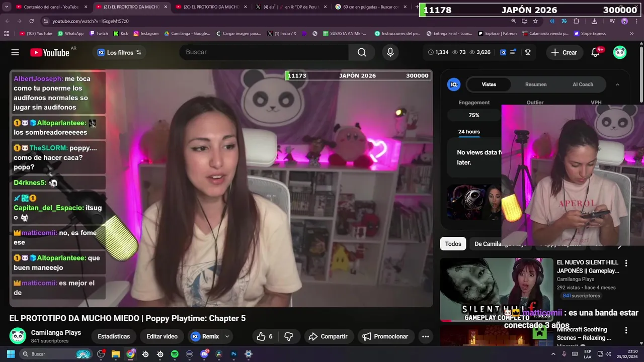Switch to (20) EL PROTOTIPO browser tab
Image resolution: width=644 pixels, height=362 pixels.
coord(211,7)
